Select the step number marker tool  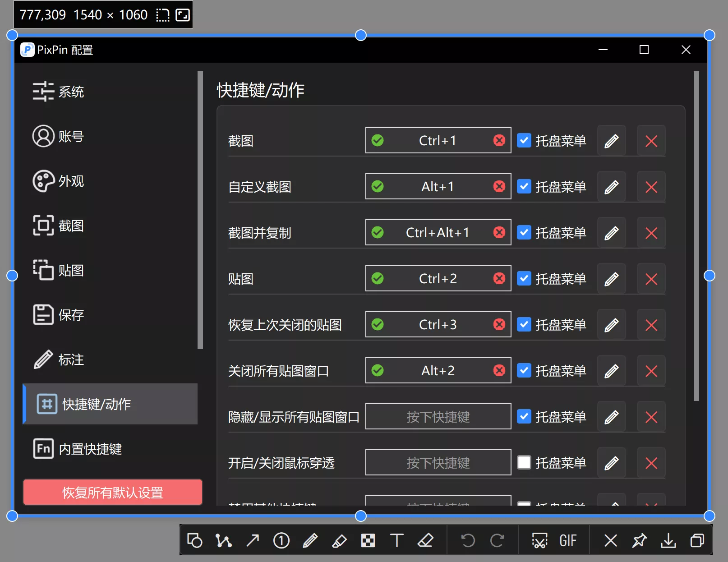(281, 540)
